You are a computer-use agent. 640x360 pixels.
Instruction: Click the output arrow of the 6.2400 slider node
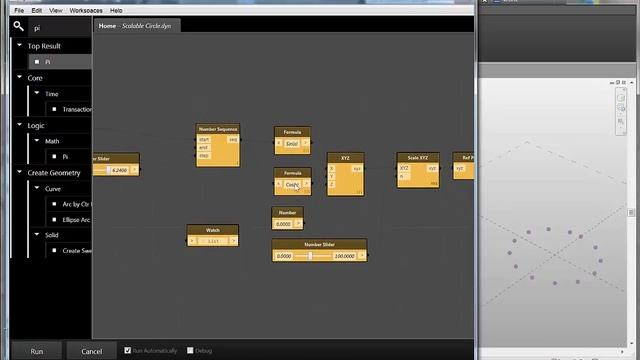(134, 170)
